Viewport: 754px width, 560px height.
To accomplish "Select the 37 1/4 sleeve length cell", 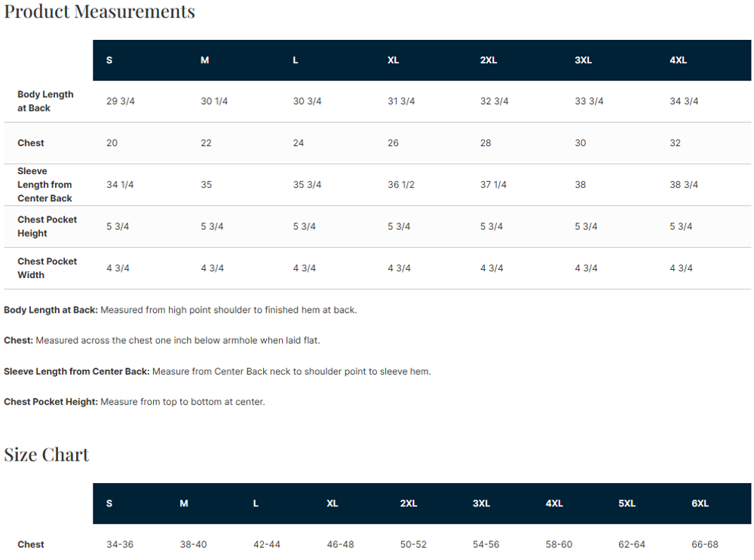I will pos(495,185).
